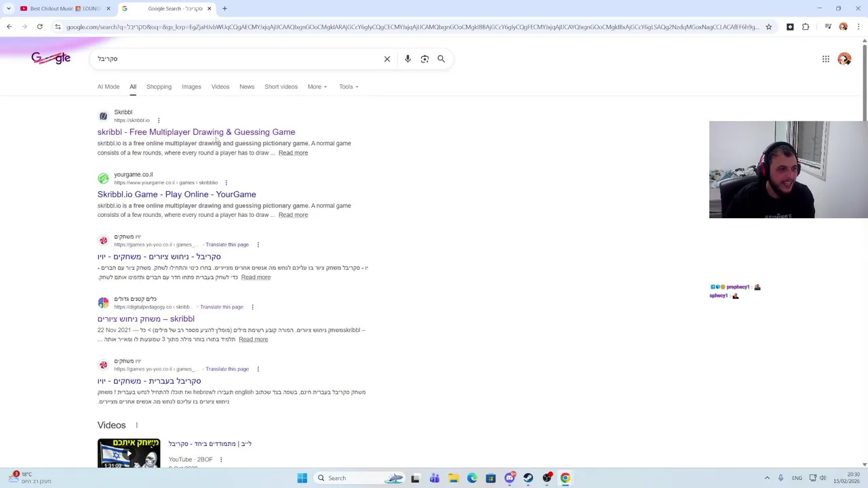Open the browser extensions puzzle menu
Viewport: 868px width, 488px height.
806,26
